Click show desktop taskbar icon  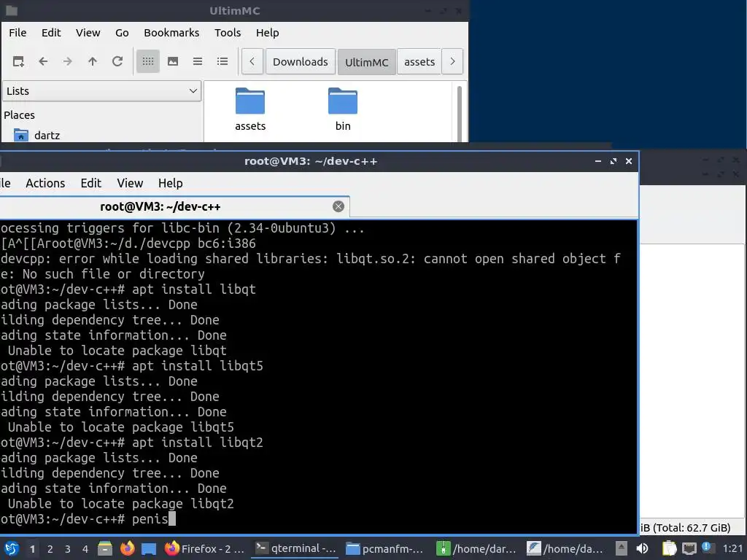click(x=149, y=548)
